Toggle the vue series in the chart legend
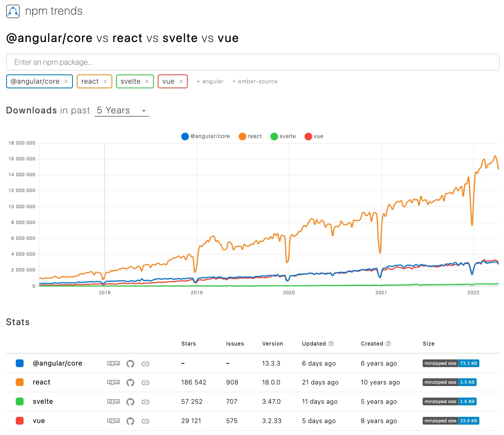This screenshot has width=504, height=435. coord(314,136)
